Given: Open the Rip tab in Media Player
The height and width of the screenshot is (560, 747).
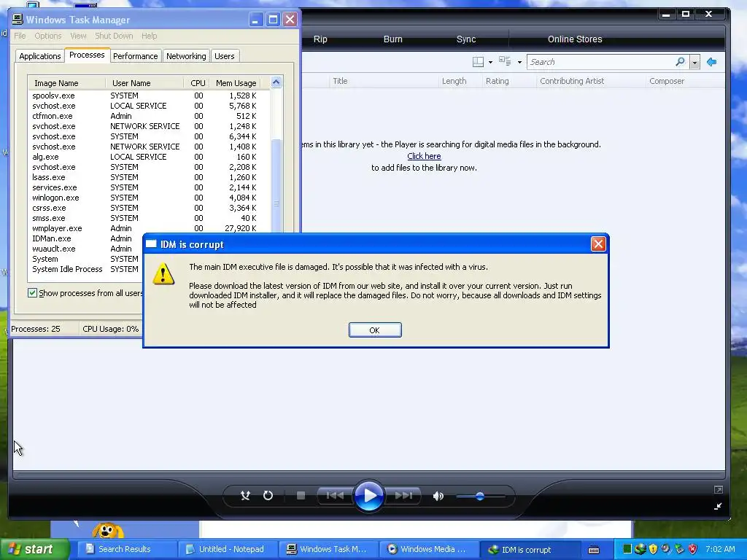Looking at the screenshot, I should click(x=320, y=39).
